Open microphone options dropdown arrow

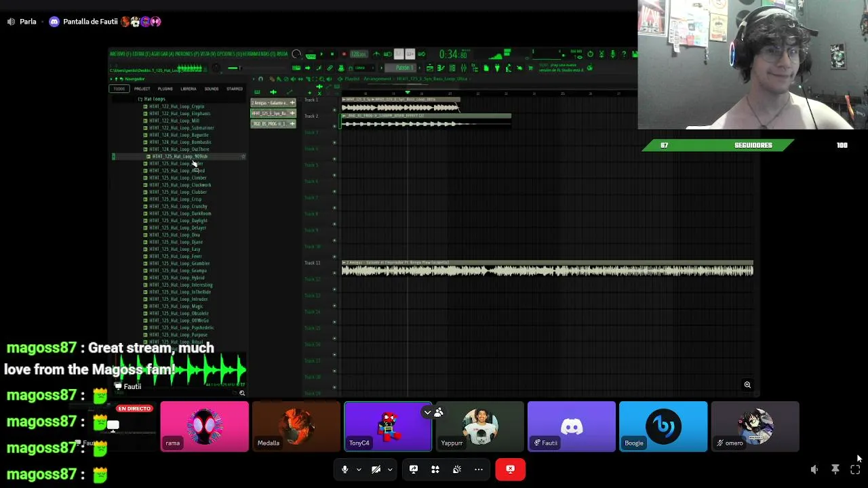(359, 469)
